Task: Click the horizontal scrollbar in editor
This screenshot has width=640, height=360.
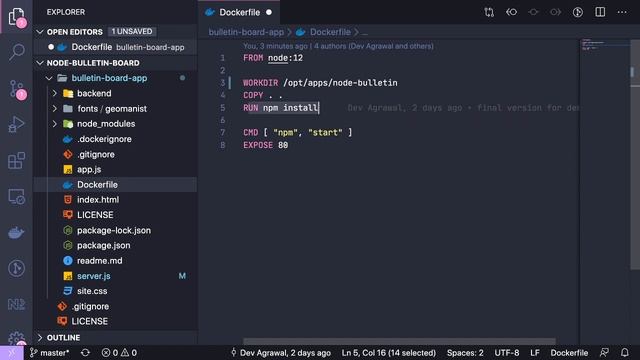Action: 399,341
